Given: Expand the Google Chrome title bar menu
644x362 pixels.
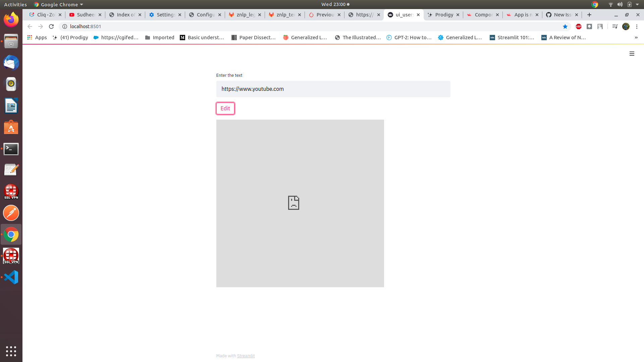Looking at the screenshot, I should (x=58, y=4).
